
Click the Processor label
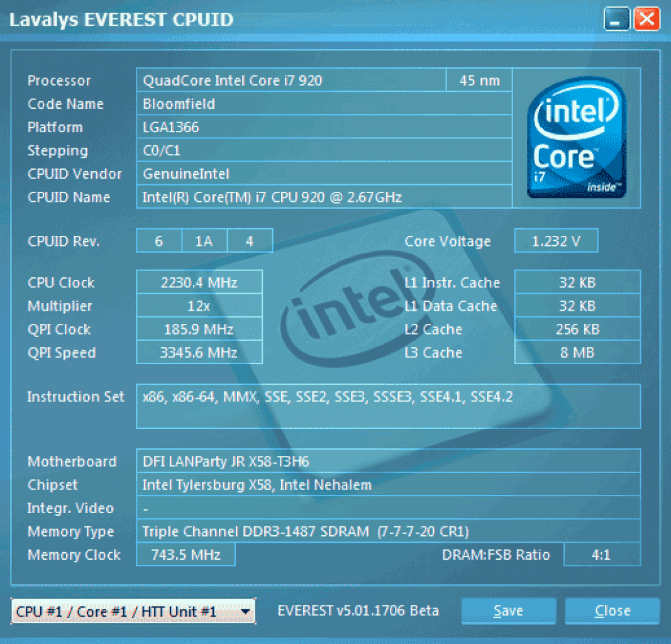pyautogui.click(x=59, y=80)
